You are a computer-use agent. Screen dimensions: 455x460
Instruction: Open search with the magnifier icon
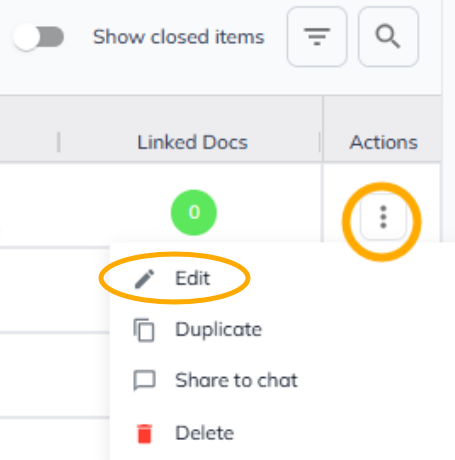(388, 37)
